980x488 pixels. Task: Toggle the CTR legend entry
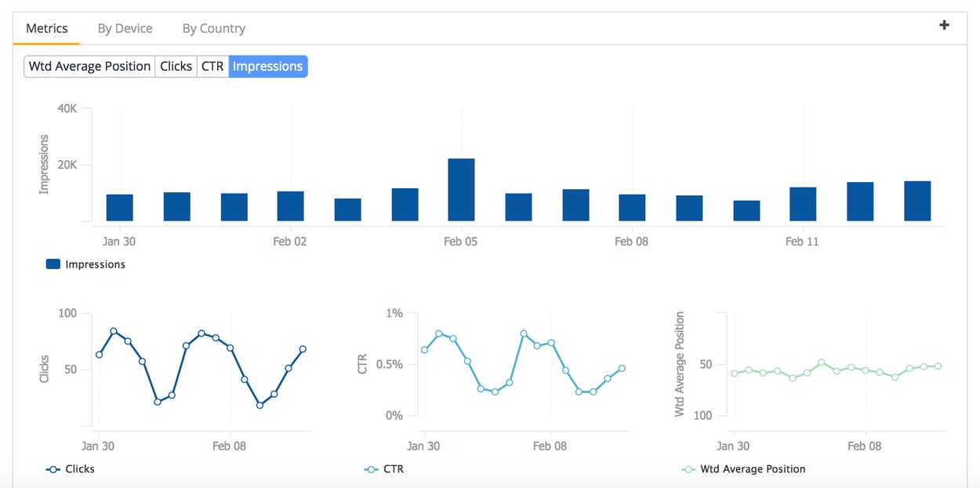point(384,468)
